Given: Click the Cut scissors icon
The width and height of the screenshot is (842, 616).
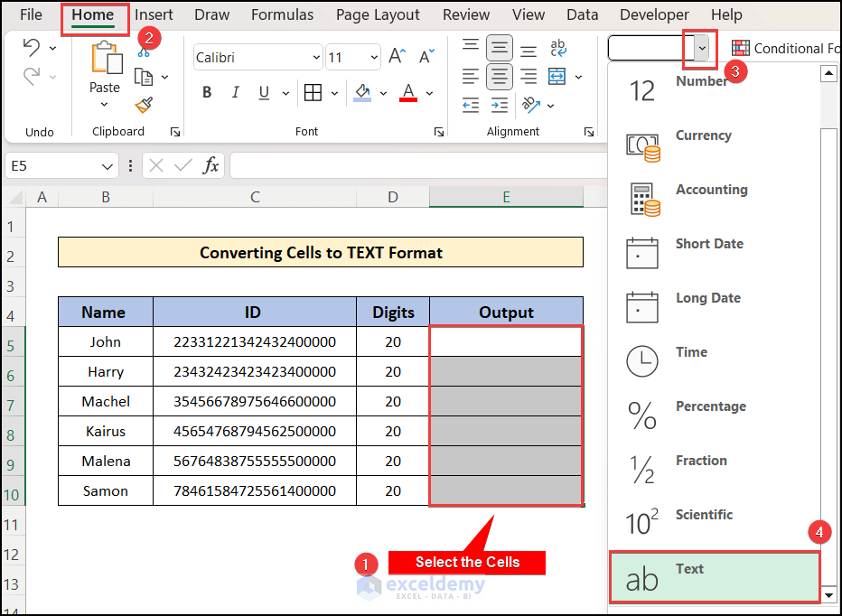Looking at the screenshot, I should pyautogui.click(x=144, y=52).
